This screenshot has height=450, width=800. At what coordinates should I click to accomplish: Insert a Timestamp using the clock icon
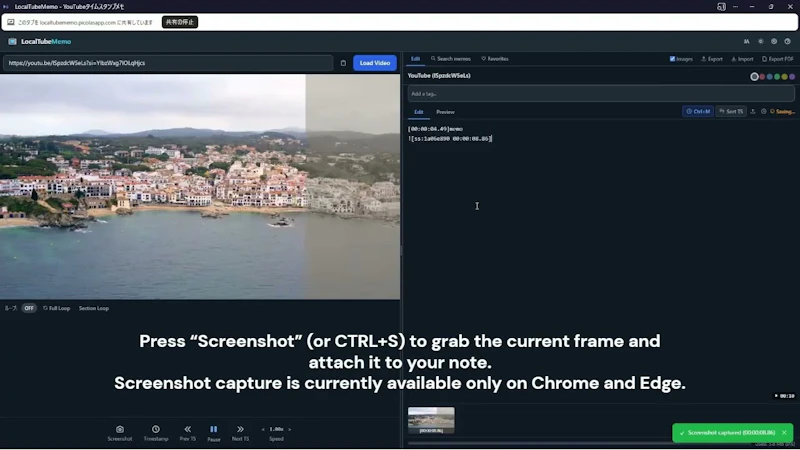pyautogui.click(x=156, y=433)
